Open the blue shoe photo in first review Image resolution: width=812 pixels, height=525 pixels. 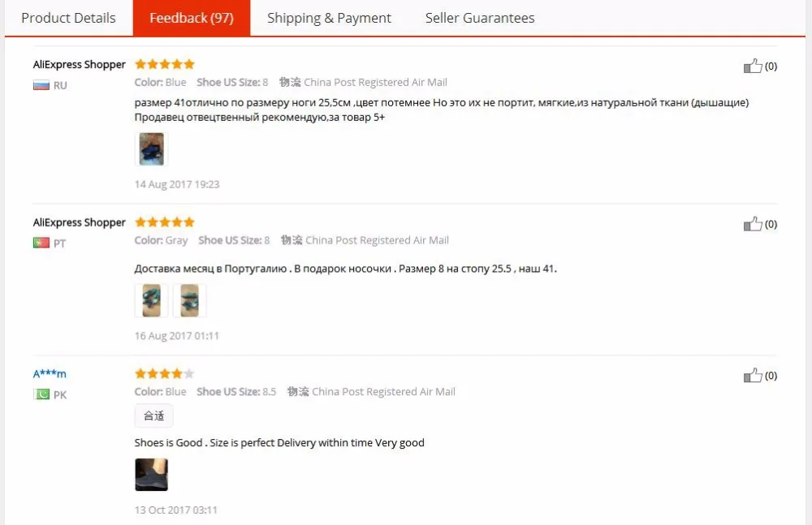[151, 149]
